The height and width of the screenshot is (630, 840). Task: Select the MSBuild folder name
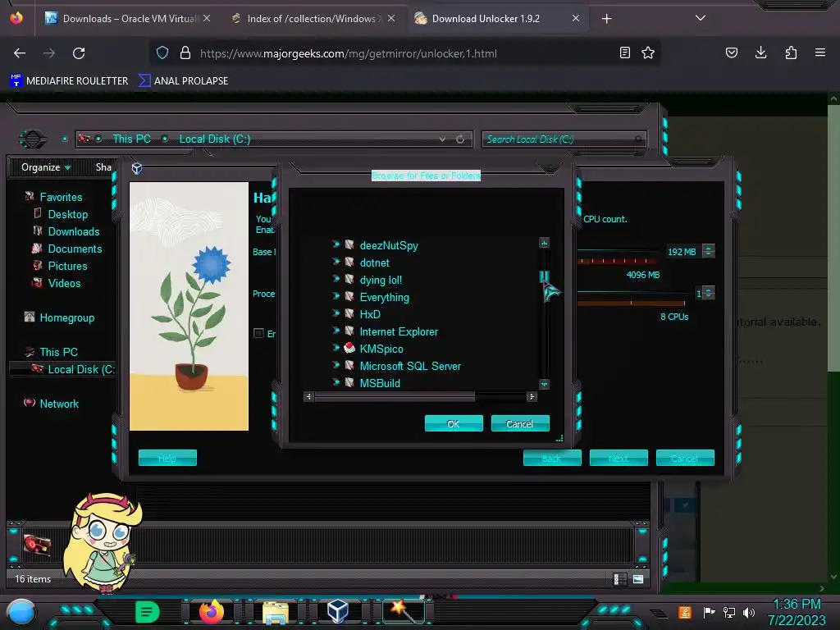(380, 383)
